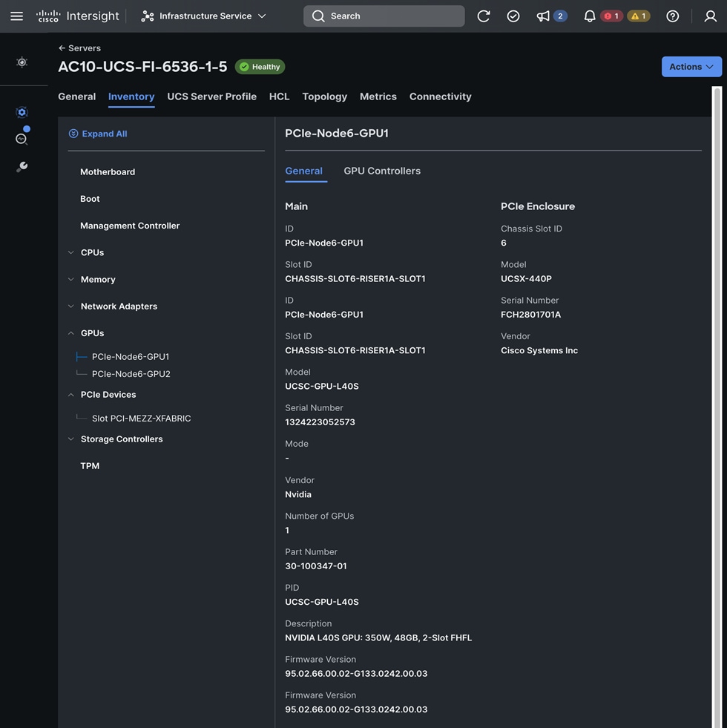
Task: Open the GPU Controllers tab
Action: point(382,171)
